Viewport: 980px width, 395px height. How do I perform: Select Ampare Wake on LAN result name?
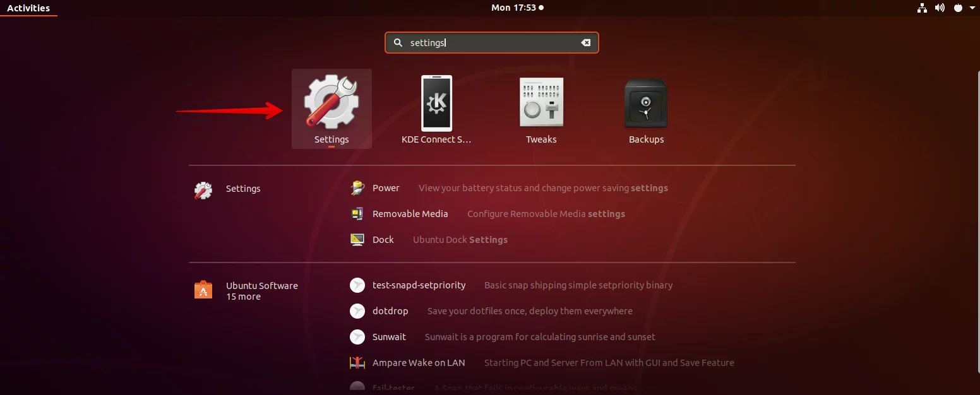pos(419,363)
